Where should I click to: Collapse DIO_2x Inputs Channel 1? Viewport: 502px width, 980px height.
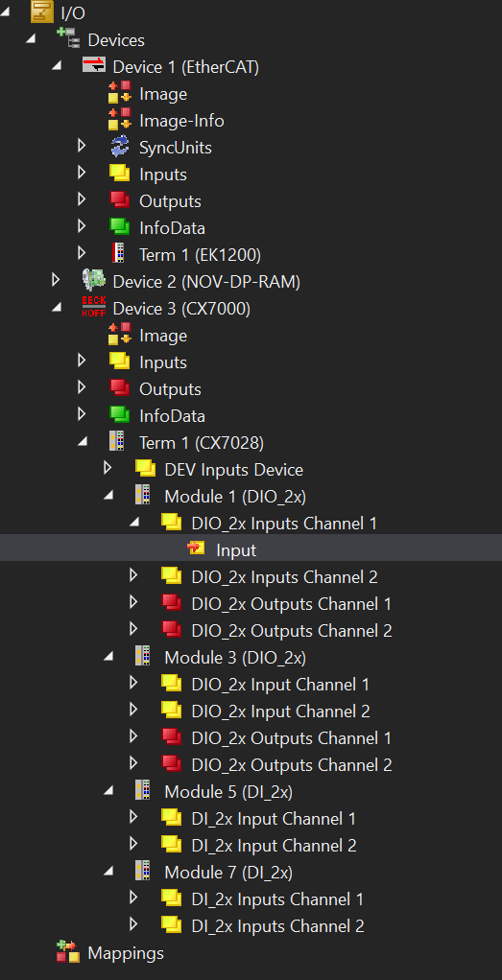pos(134,523)
